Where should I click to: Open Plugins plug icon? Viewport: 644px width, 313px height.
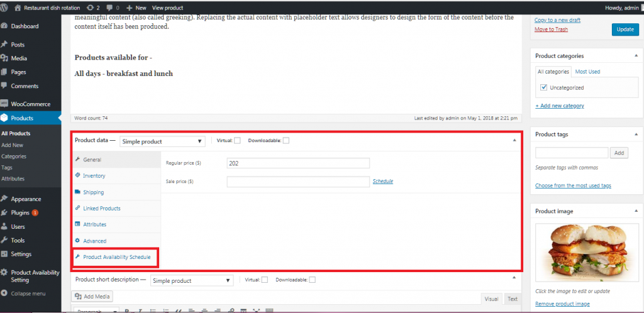point(4,212)
